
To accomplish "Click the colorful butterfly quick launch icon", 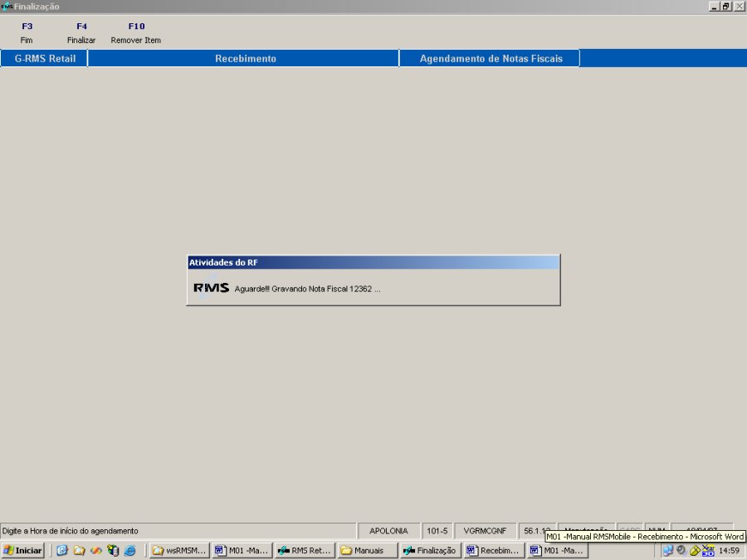I will (x=96, y=551).
